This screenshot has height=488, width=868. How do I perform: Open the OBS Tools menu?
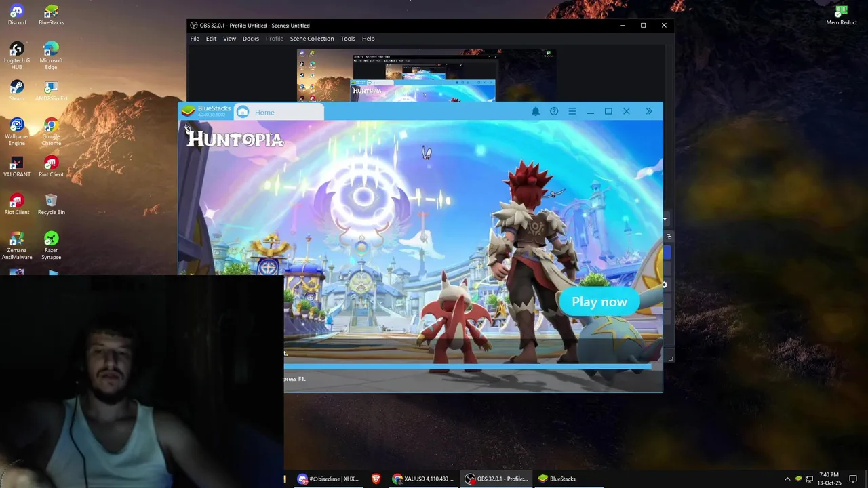click(348, 39)
